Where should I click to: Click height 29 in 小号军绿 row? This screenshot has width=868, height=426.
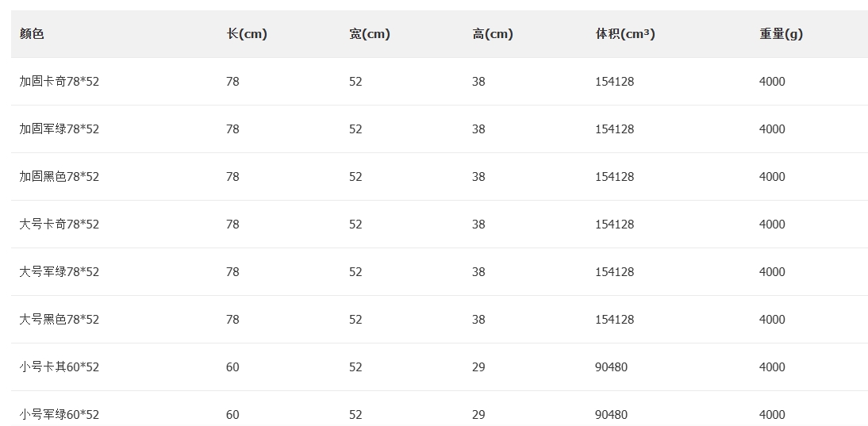pos(478,414)
